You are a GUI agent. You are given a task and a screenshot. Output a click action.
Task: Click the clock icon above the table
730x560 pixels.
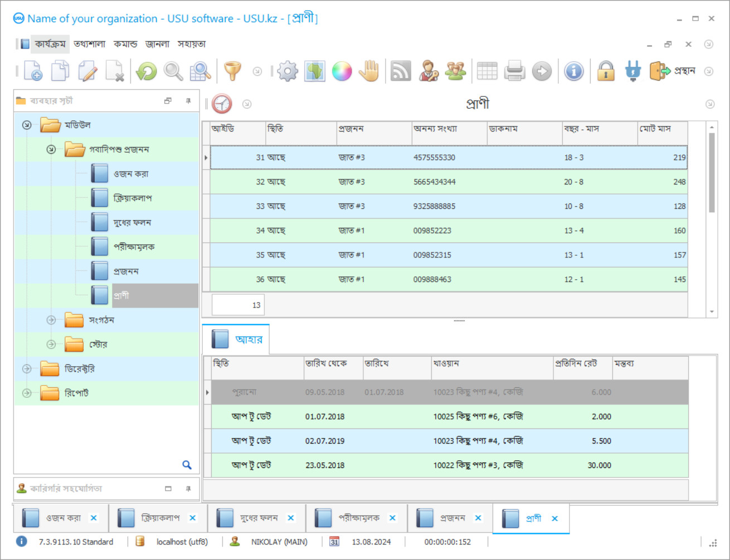[x=222, y=104]
